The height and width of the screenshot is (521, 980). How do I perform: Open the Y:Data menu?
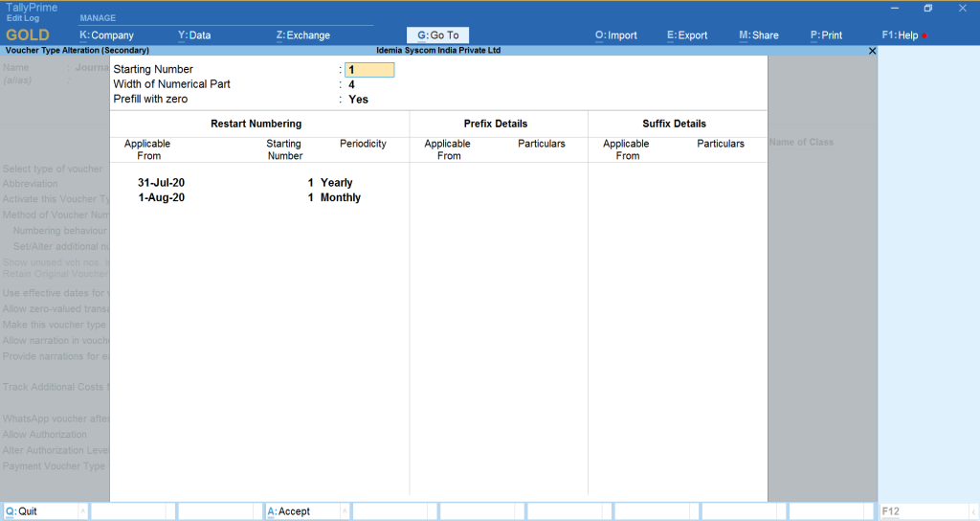tap(194, 35)
